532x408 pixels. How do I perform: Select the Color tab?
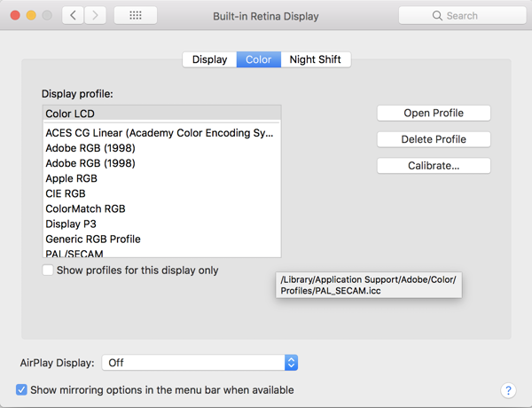(258, 59)
